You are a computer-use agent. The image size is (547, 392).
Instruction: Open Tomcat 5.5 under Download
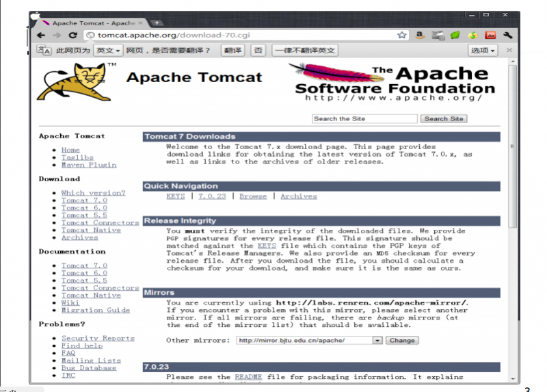tap(84, 215)
